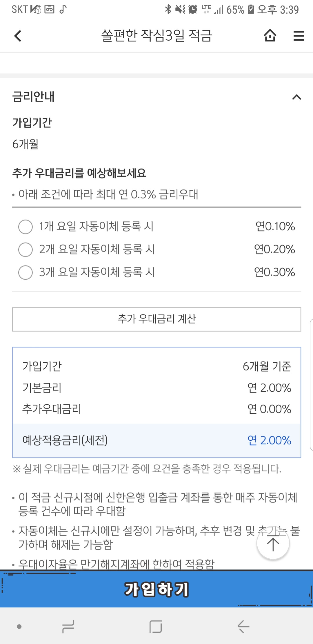Click the 추가 우대금리 계산 button

tap(156, 319)
